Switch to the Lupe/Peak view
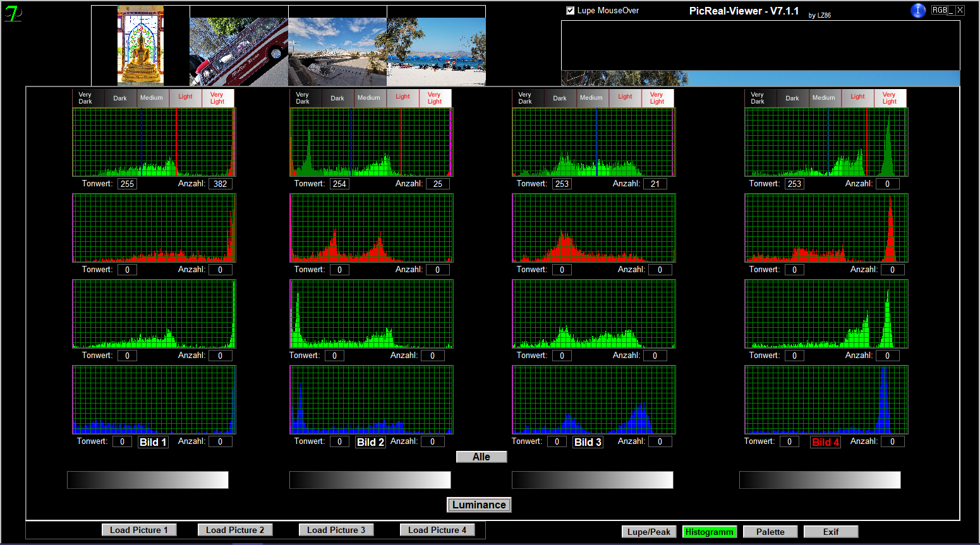 pyautogui.click(x=649, y=532)
